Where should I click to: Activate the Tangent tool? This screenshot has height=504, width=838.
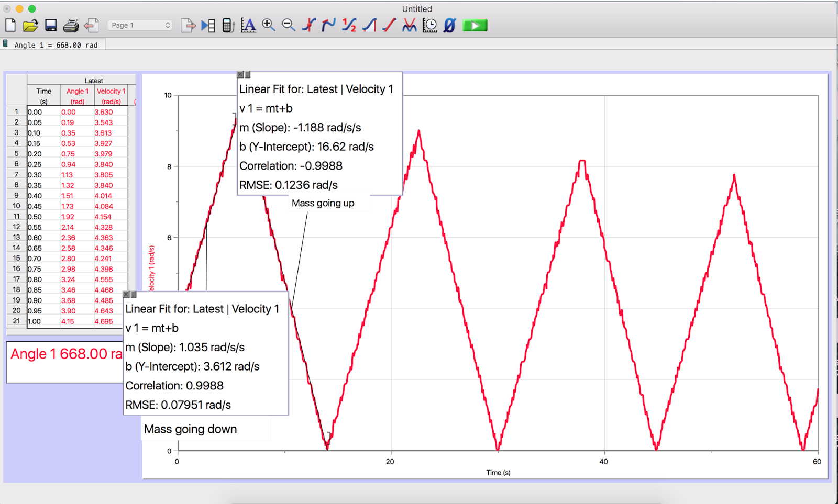coord(329,25)
